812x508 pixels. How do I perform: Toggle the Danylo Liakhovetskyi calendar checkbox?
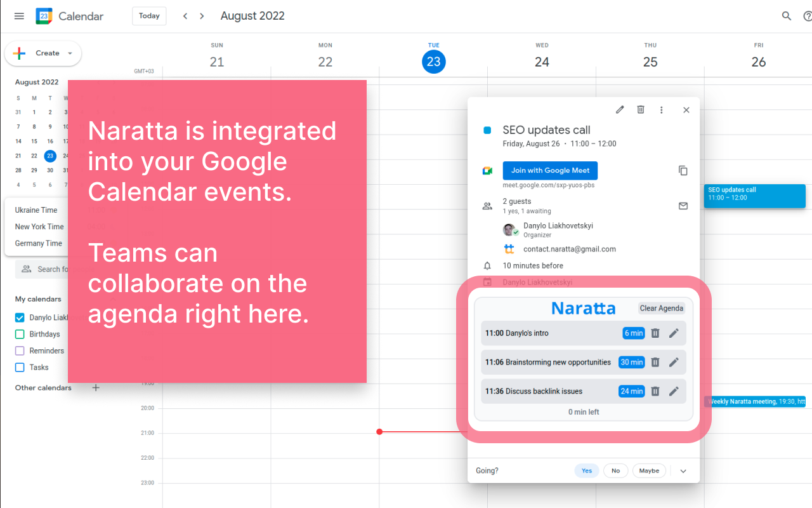coord(20,317)
